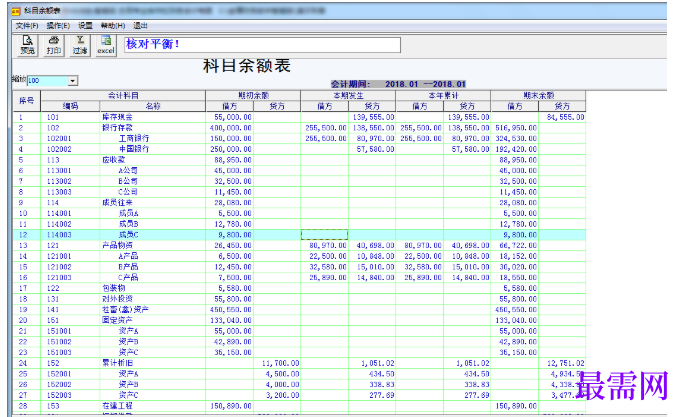The width and height of the screenshot is (687, 417).
Task: Select the C产品 name cell
Action: point(153,277)
